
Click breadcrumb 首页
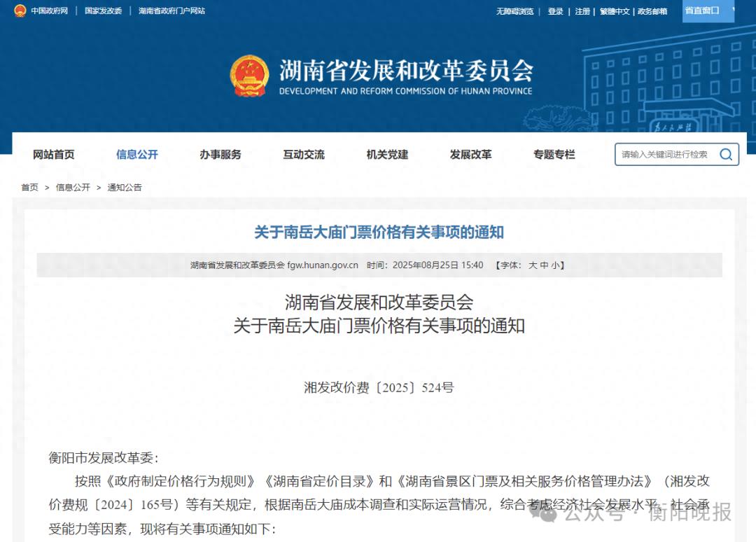tap(29, 187)
